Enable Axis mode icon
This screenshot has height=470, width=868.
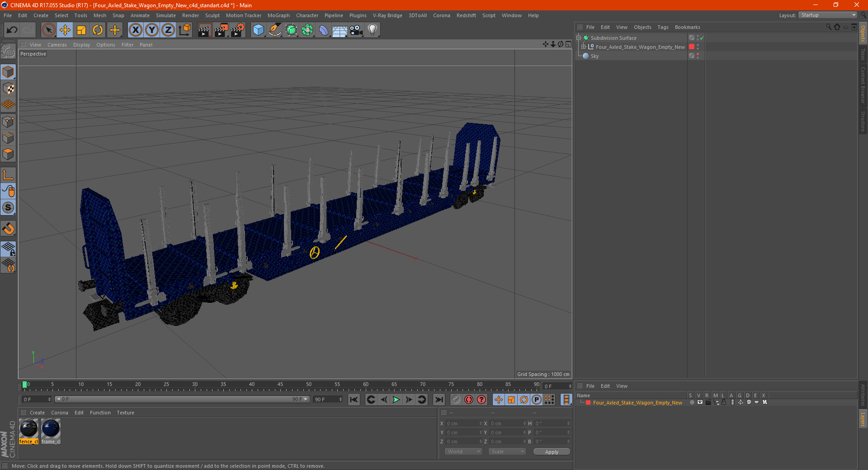pyautogui.click(x=8, y=175)
